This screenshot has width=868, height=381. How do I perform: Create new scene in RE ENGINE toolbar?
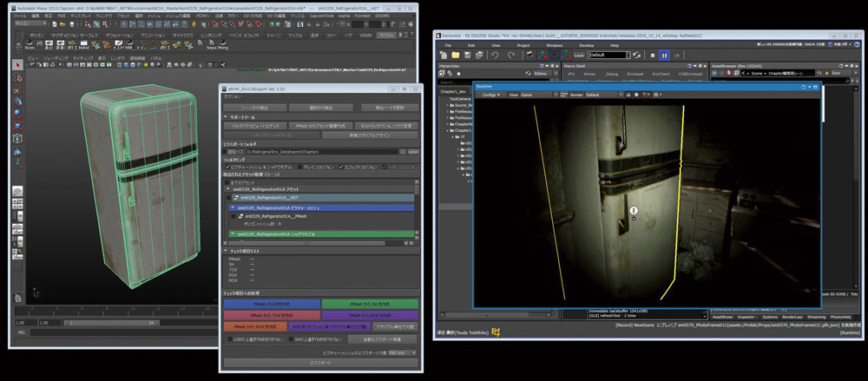(x=444, y=55)
